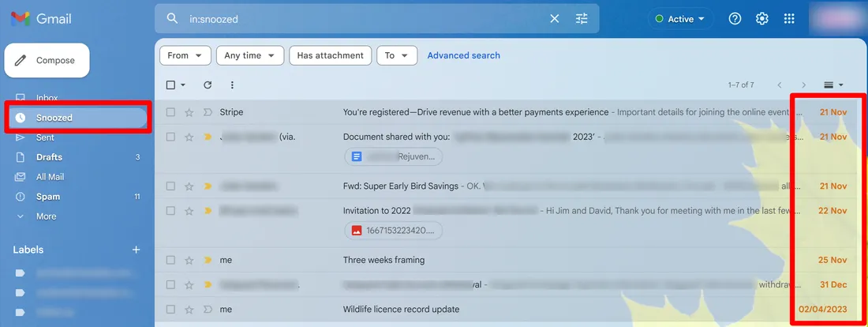Star the Invitation to 2022 email
868x327 pixels.
coord(189,211)
